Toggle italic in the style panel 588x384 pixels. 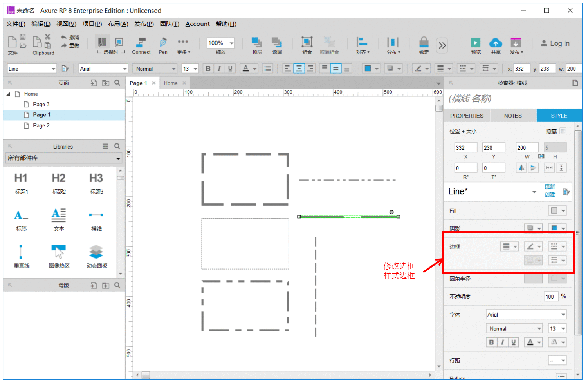502,342
